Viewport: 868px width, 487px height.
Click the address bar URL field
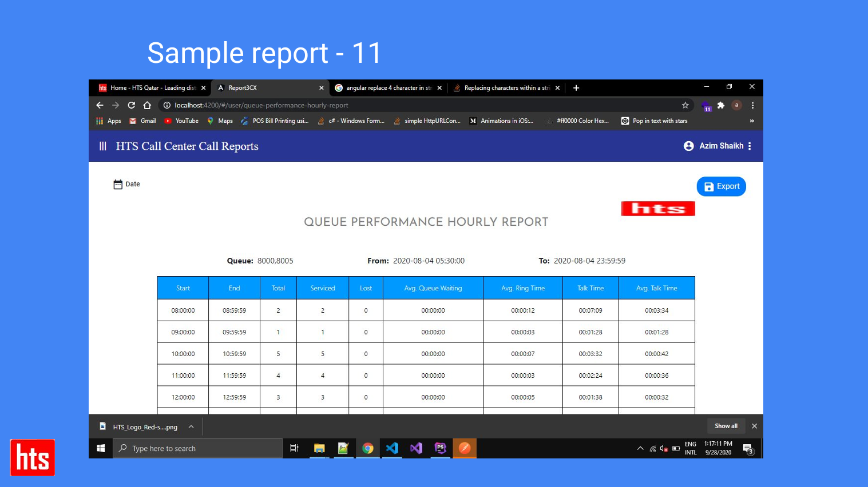coord(401,105)
